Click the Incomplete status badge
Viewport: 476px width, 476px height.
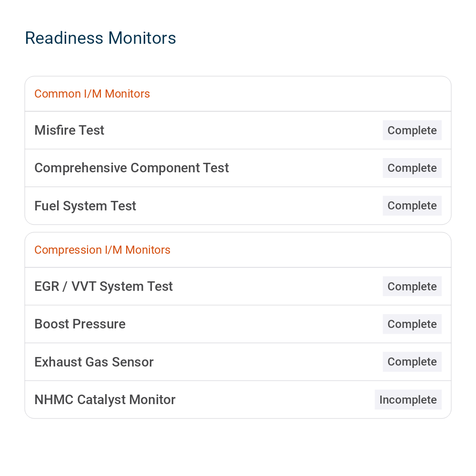[x=408, y=400]
